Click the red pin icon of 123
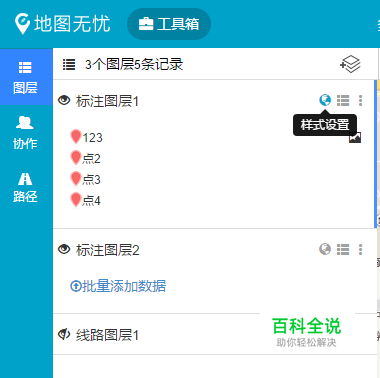 click(x=76, y=137)
